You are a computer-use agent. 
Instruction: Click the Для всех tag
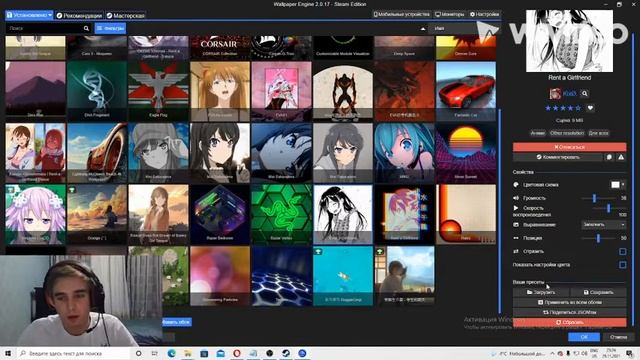click(598, 133)
